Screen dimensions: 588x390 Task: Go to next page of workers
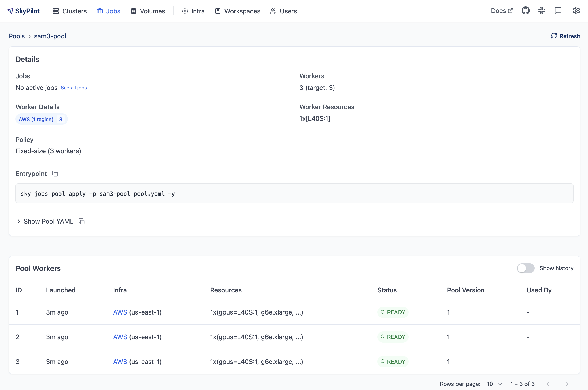[567, 384]
